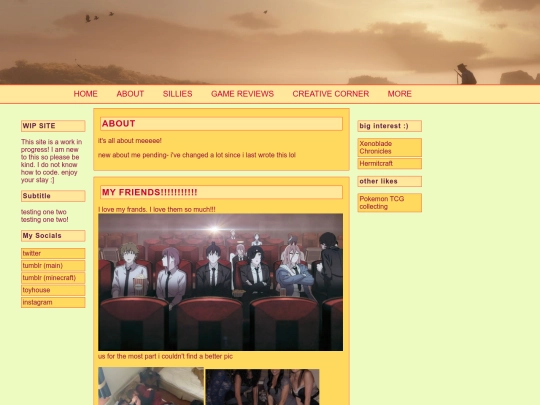Click the anime movie theater friends image
The width and height of the screenshot is (540, 405).
tap(220, 282)
